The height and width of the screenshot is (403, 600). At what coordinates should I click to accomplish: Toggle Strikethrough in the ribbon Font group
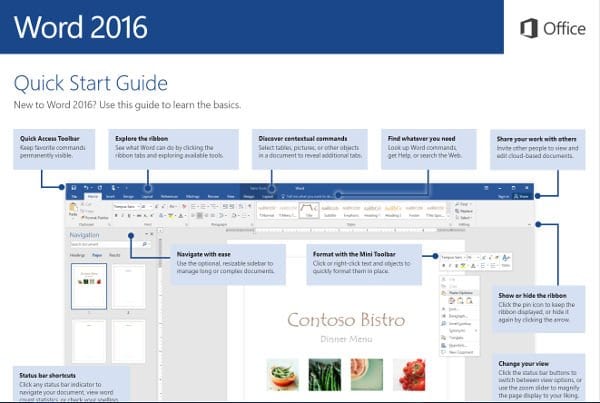click(x=139, y=216)
